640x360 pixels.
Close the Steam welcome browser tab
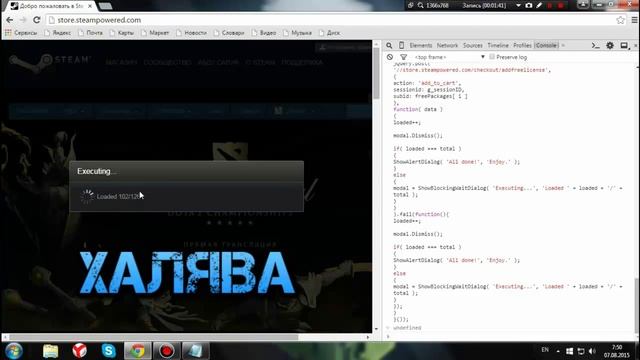90,6
